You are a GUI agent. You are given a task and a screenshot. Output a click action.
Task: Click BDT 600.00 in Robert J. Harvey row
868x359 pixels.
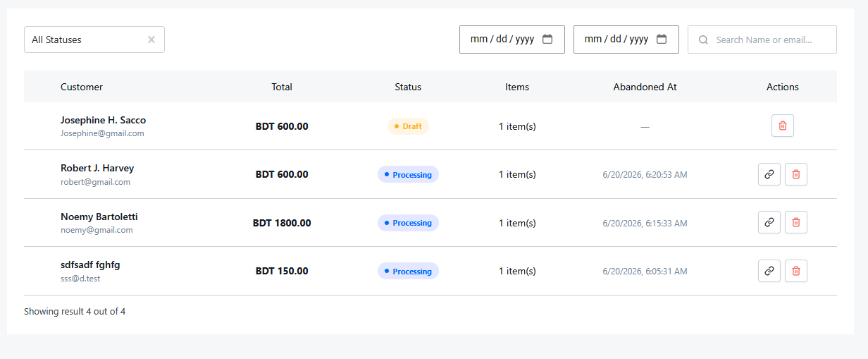(x=282, y=174)
